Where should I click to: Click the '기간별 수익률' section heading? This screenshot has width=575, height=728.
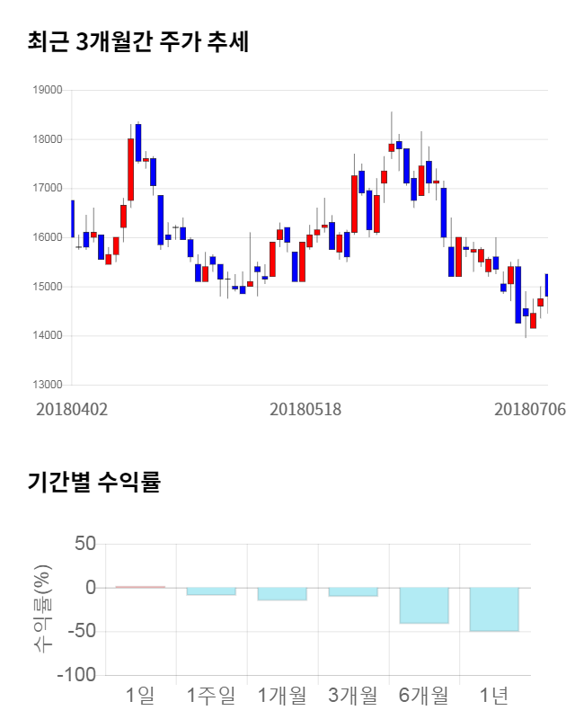(93, 481)
